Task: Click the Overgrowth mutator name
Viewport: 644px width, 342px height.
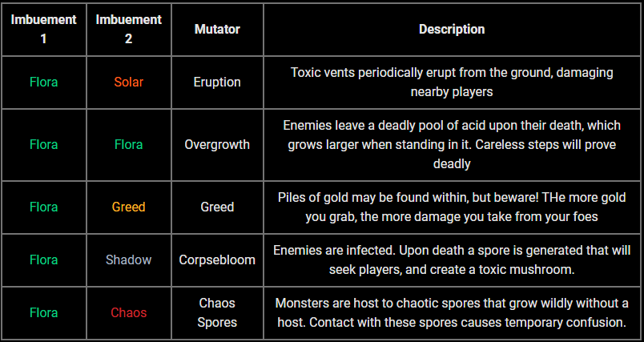Action: pos(217,144)
